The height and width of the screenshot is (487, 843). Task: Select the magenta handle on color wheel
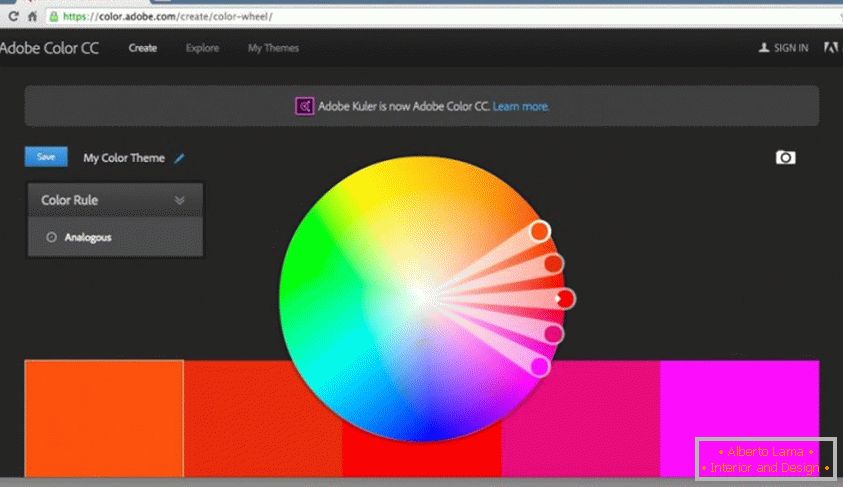tap(540, 367)
